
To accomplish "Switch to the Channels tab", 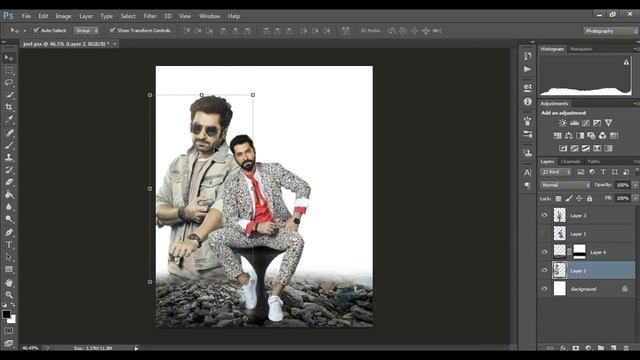I will [570, 162].
